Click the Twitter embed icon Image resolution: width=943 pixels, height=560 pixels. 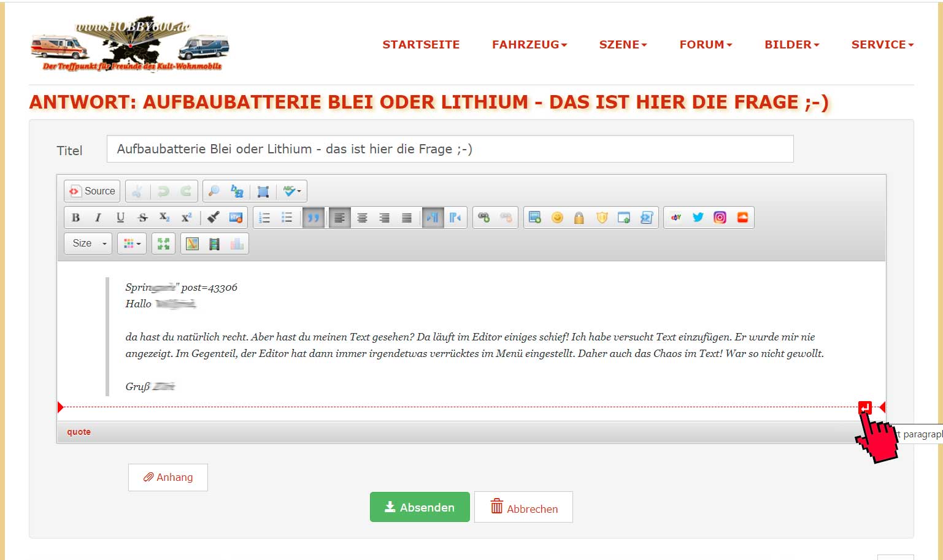(x=698, y=218)
